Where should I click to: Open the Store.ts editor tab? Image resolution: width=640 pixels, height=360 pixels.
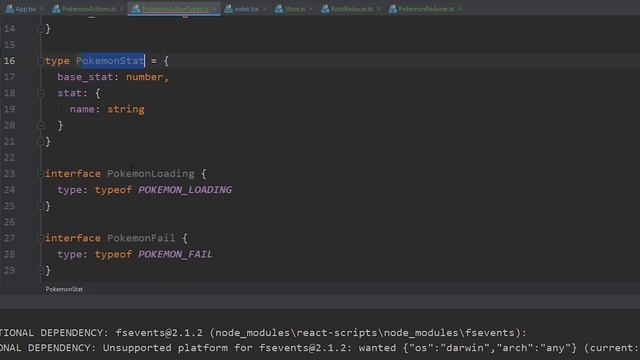[x=295, y=9]
